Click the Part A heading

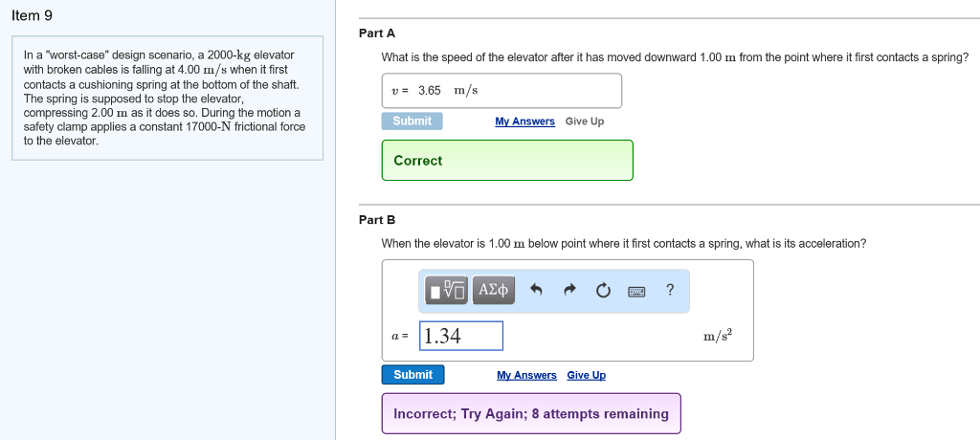click(370, 33)
